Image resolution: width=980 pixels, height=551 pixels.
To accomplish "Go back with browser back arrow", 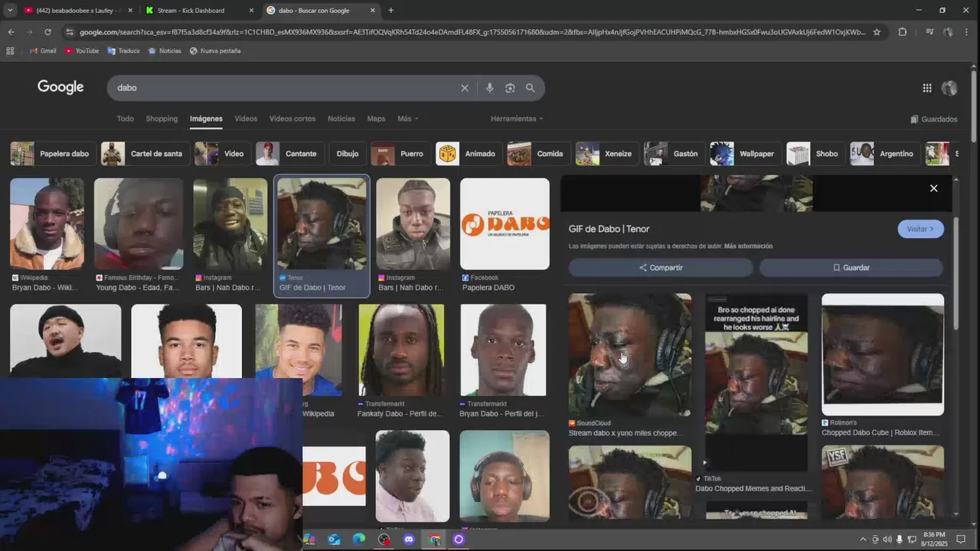I will click(x=11, y=32).
